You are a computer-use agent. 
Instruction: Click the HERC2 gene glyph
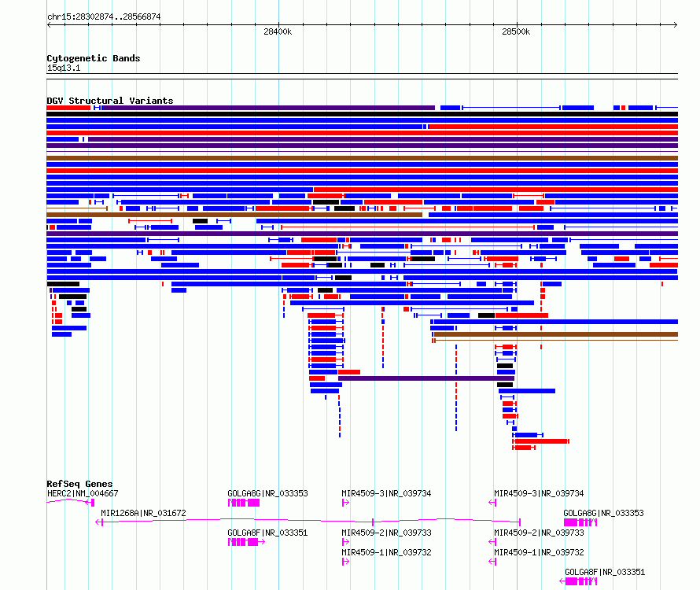click(71, 502)
